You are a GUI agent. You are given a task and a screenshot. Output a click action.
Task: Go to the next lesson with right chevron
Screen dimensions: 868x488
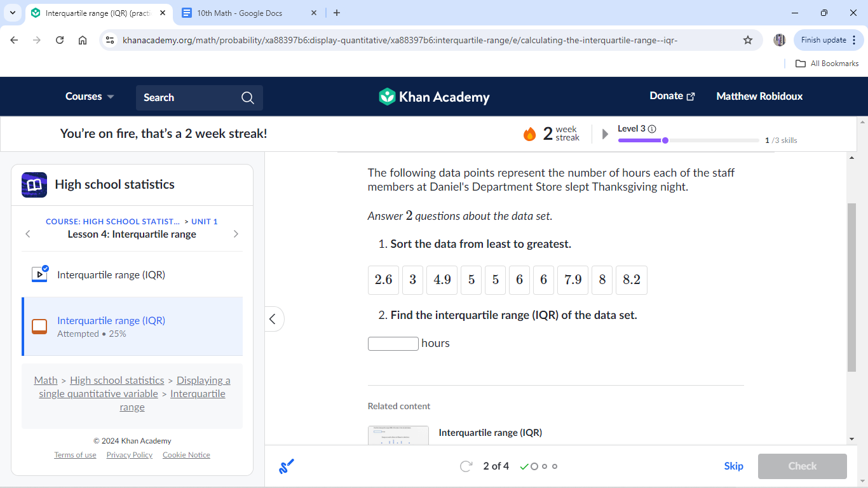pyautogui.click(x=236, y=234)
